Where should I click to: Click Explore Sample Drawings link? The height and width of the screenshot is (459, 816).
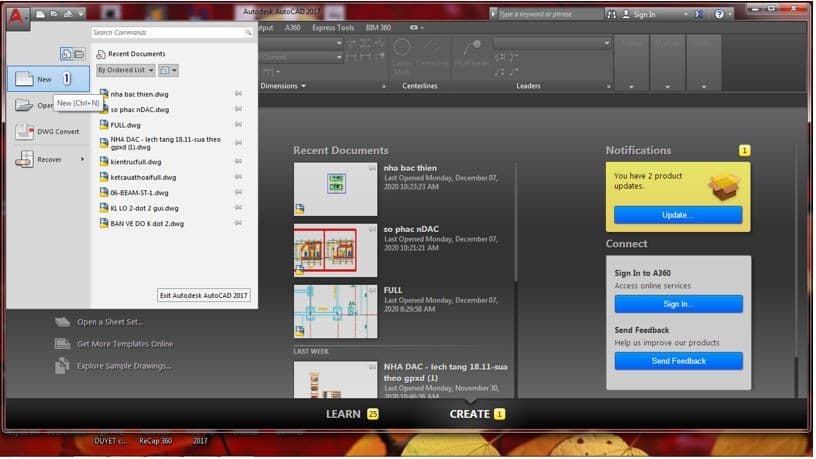pos(124,366)
